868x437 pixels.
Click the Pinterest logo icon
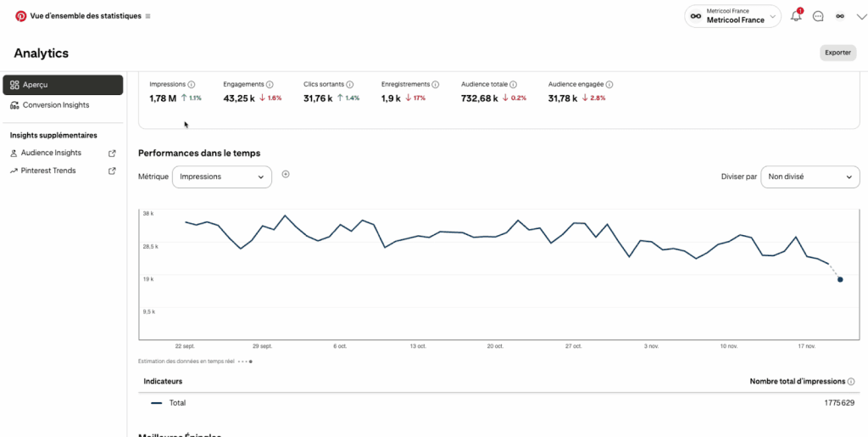(20, 16)
